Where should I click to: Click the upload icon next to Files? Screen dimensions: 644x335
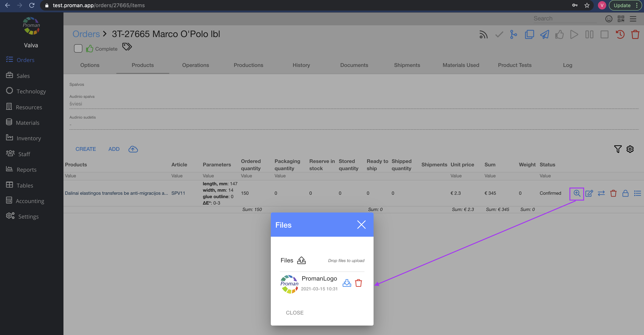[x=301, y=261]
